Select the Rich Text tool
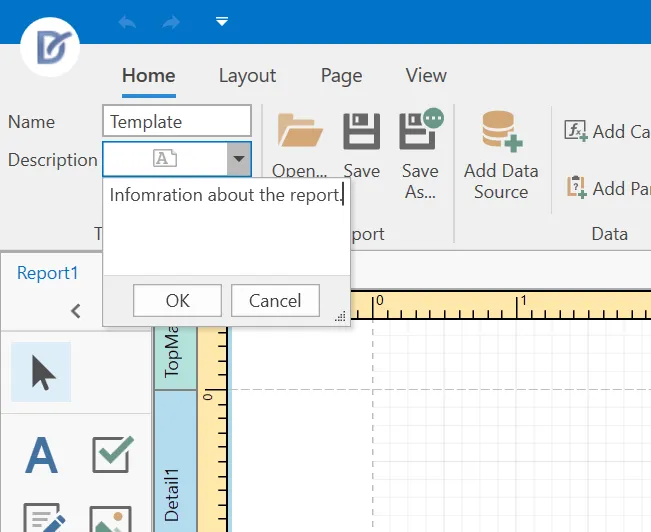 (x=44, y=517)
